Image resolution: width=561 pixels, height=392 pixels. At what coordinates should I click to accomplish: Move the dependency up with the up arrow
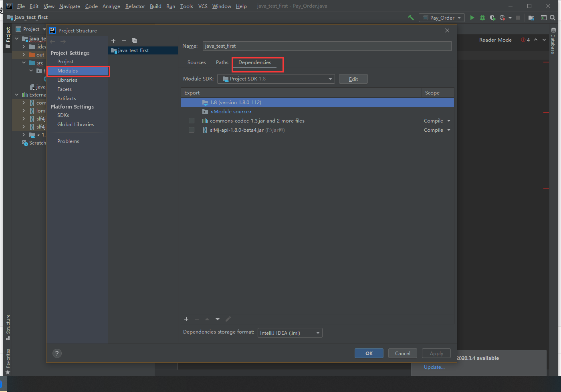[x=207, y=319]
